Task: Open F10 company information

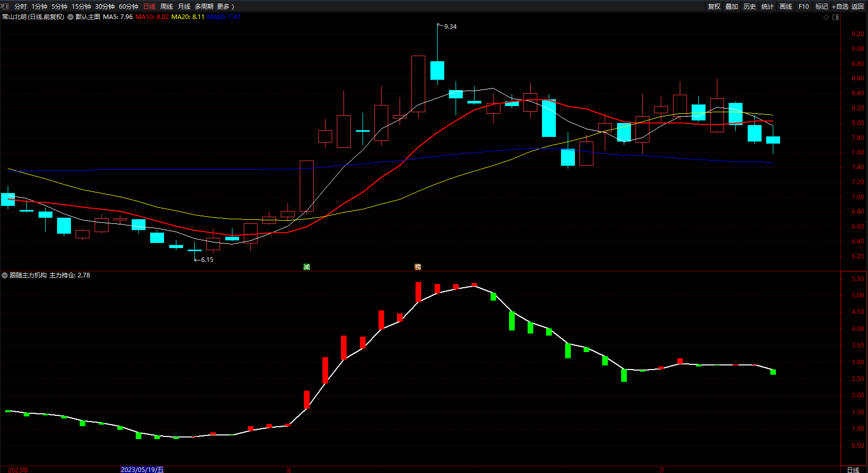Action: [x=804, y=7]
